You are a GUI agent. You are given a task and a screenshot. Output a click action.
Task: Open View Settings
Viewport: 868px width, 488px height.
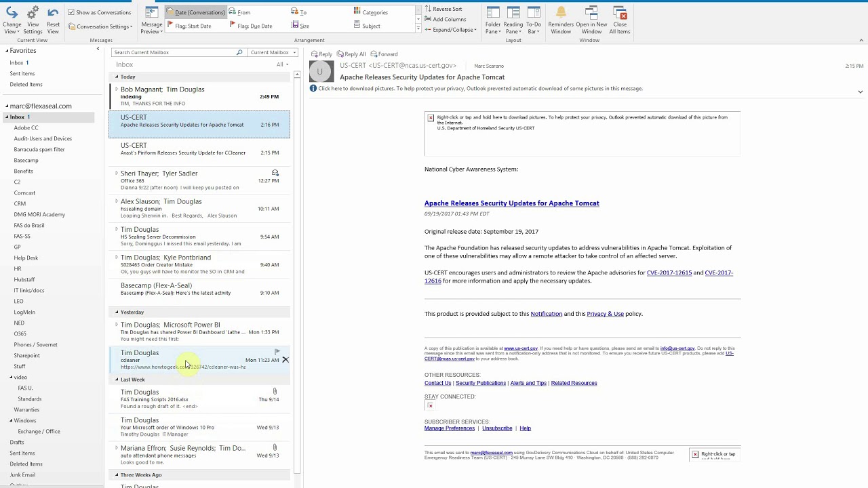pos(33,20)
